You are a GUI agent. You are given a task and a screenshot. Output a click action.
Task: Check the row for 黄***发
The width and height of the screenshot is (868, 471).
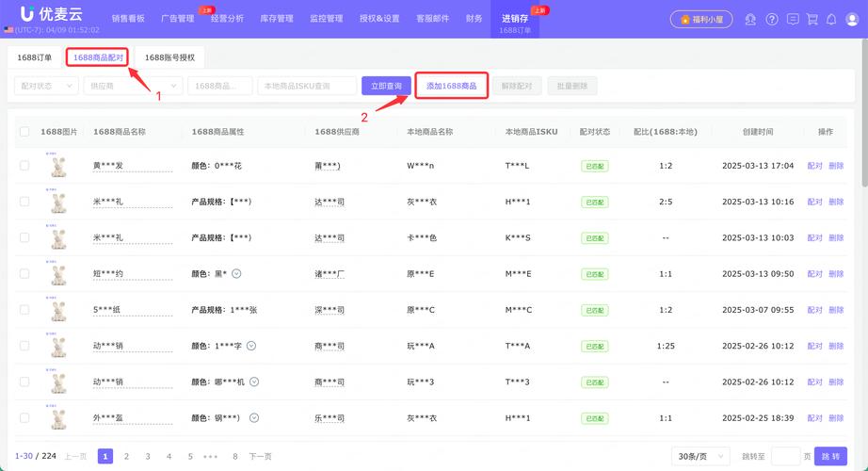coord(24,166)
